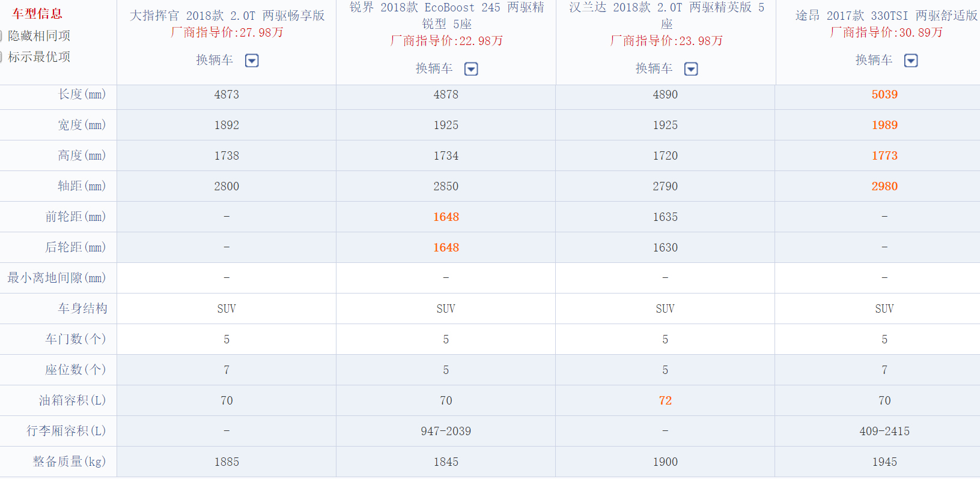Click the 换辆车 link under 途昂

(874, 60)
